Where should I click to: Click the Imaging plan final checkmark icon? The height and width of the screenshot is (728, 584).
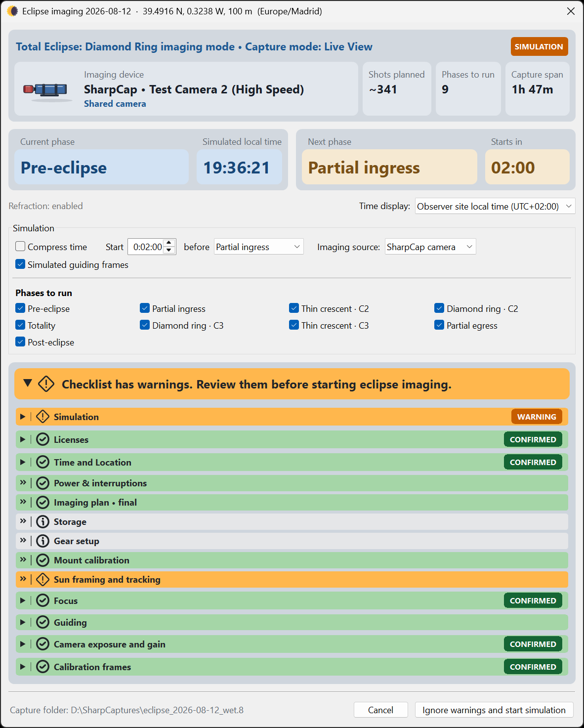pos(43,502)
